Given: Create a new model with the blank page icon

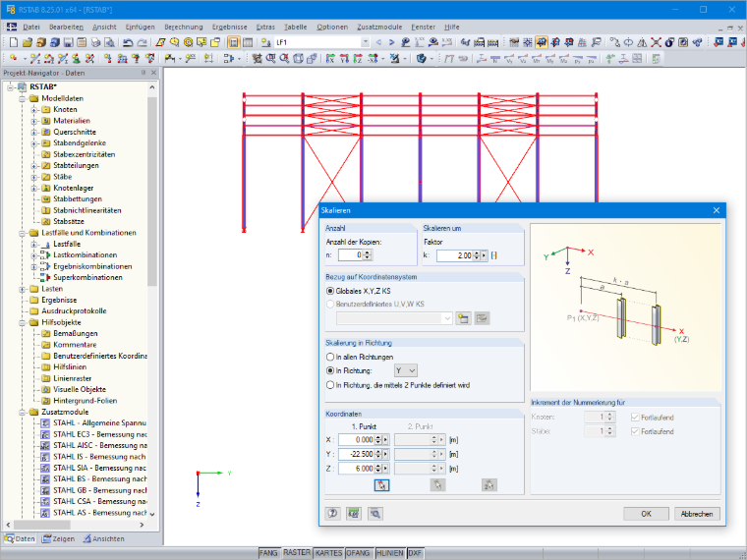Looking at the screenshot, I should click(14, 42).
